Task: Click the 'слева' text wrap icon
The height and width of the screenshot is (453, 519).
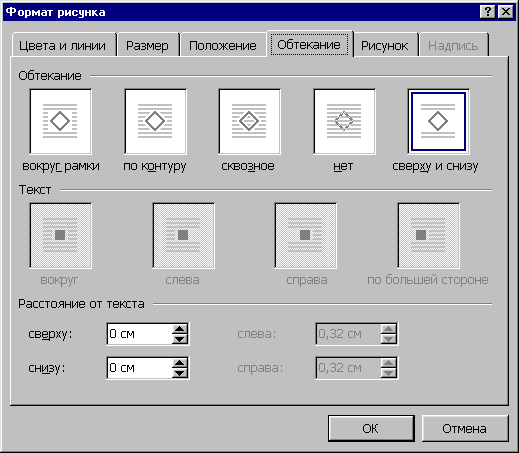Action: pos(183,236)
